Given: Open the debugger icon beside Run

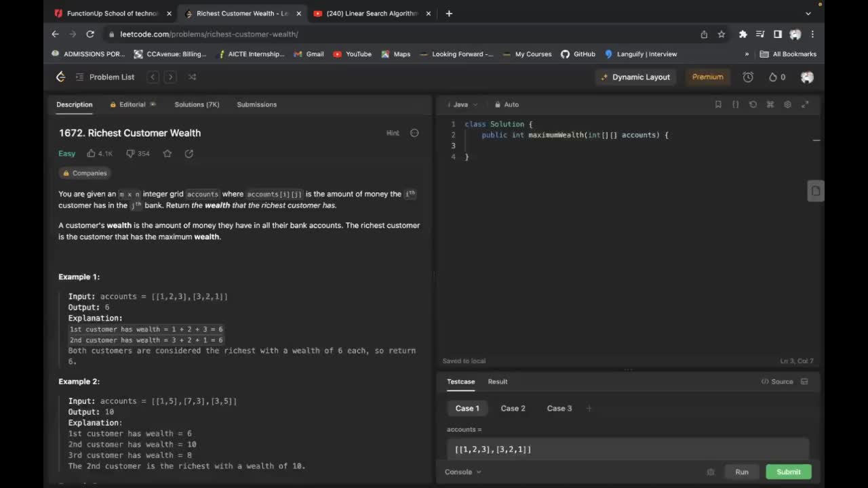Looking at the screenshot, I should [x=711, y=472].
